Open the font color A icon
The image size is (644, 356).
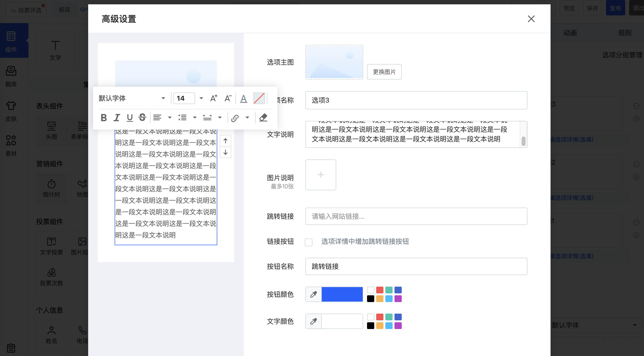click(243, 99)
